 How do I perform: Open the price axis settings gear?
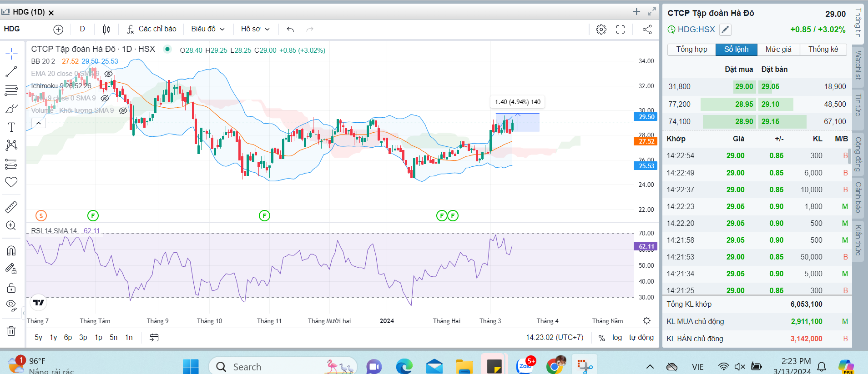(646, 321)
